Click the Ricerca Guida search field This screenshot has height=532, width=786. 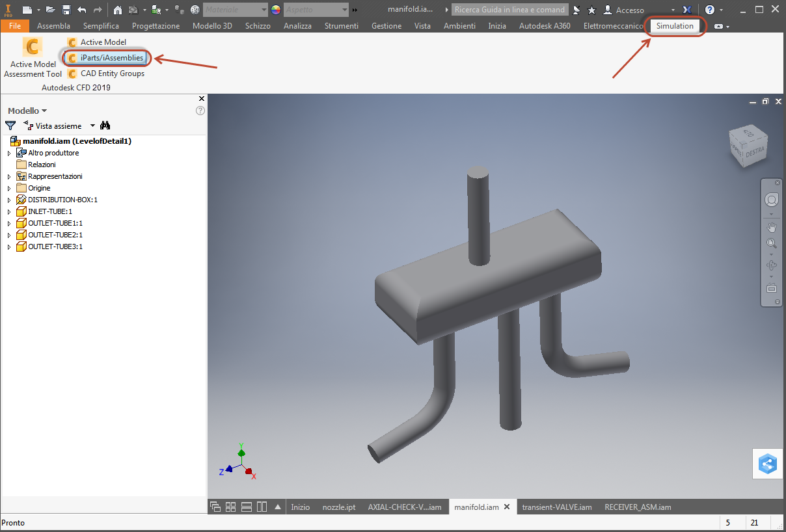(x=510, y=10)
